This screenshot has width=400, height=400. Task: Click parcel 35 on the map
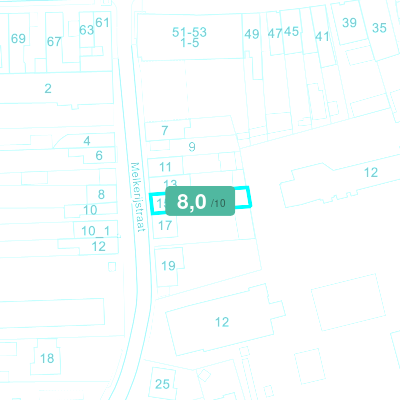pyautogui.click(x=379, y=28)
